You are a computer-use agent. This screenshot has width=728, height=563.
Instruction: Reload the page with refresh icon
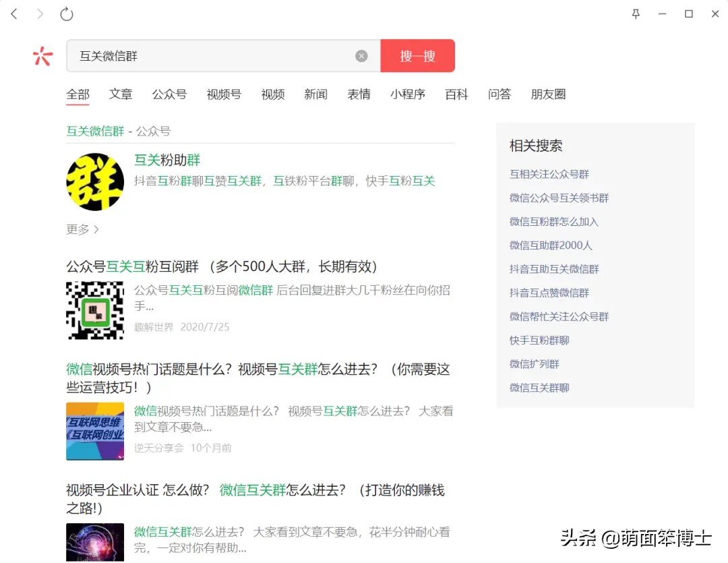67,14
